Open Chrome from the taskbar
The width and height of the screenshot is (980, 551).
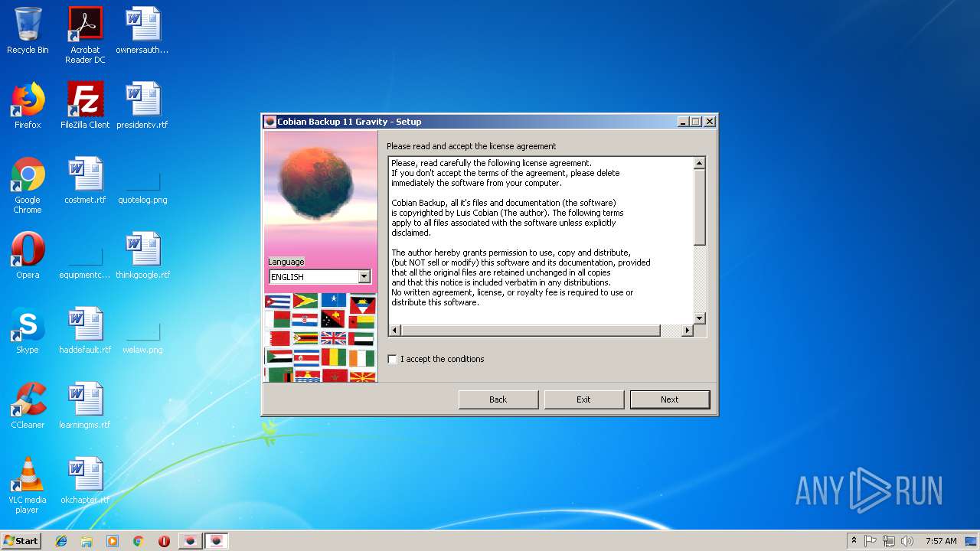(x=138, y=541)
